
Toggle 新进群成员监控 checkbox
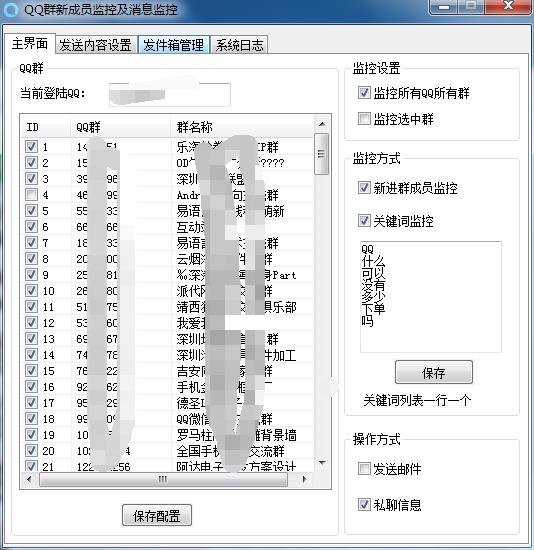364,188
